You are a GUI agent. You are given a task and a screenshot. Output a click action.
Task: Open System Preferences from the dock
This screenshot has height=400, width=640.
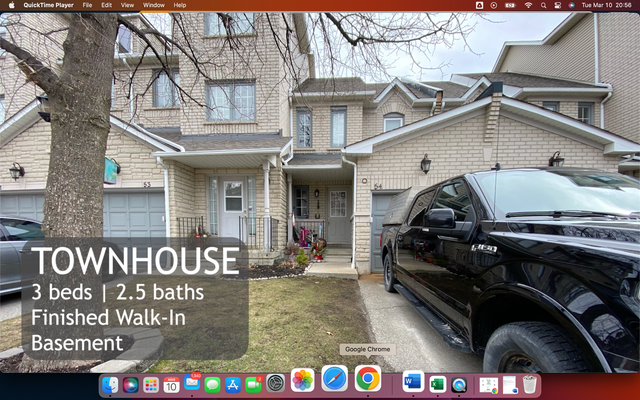pos(275,384)
